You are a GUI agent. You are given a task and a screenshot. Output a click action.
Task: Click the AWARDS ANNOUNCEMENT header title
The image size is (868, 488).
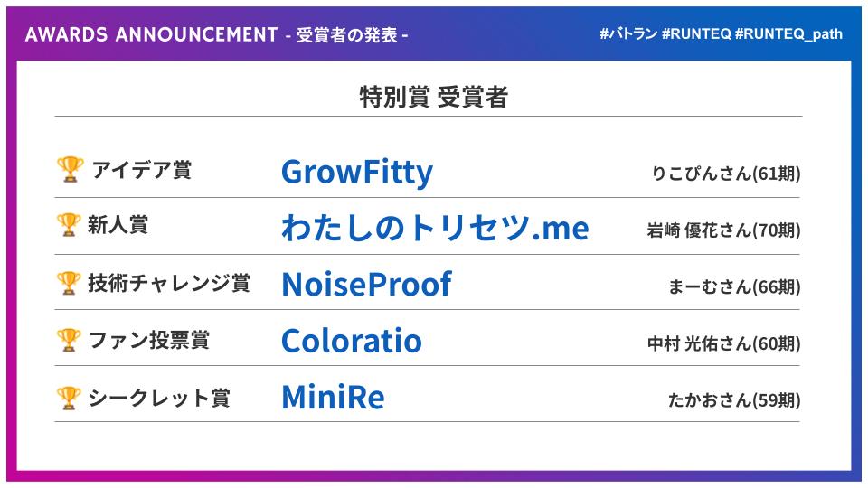(151, 35)
